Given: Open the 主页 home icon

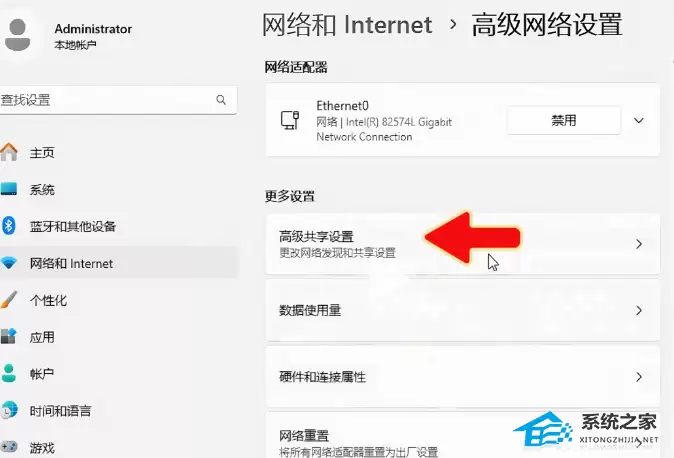Looking at the screenshot, I should point(9,152).
